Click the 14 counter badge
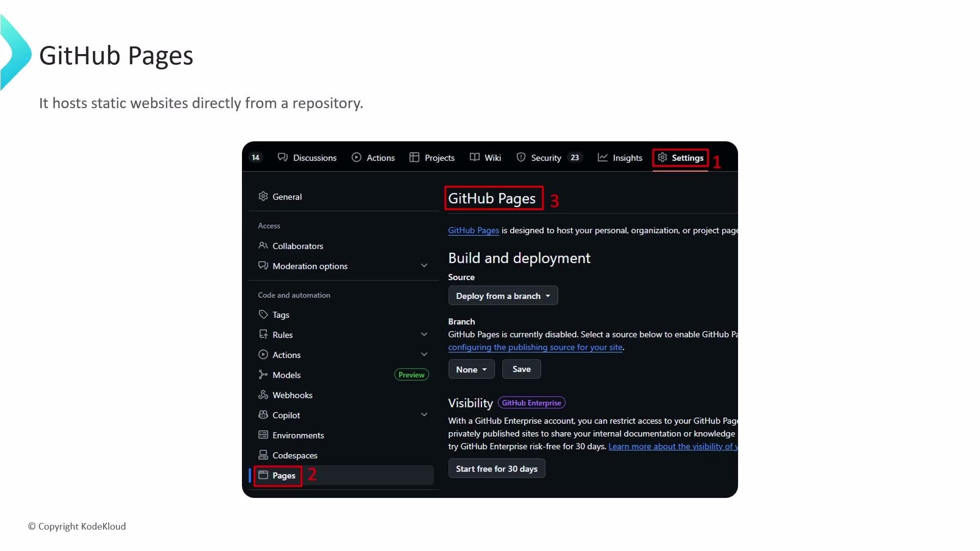Image resolution: width=980 pixels, height=551 pixels. tap(256, 157)
